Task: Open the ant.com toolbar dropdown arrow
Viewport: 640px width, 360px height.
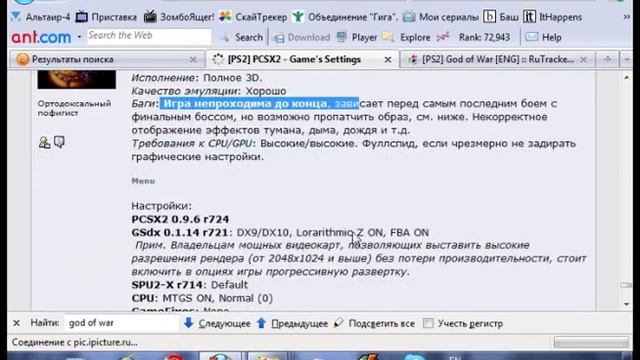Action: (x=79, y=37)
